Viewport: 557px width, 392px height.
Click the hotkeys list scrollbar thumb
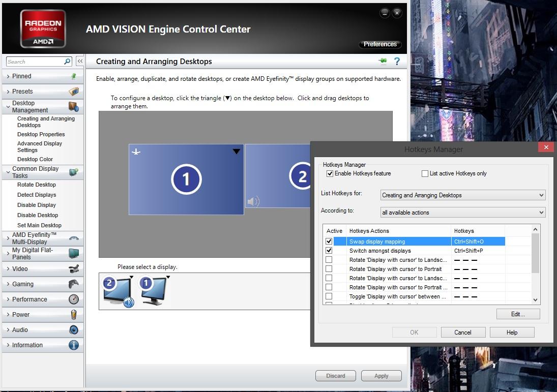click(535, 253)
